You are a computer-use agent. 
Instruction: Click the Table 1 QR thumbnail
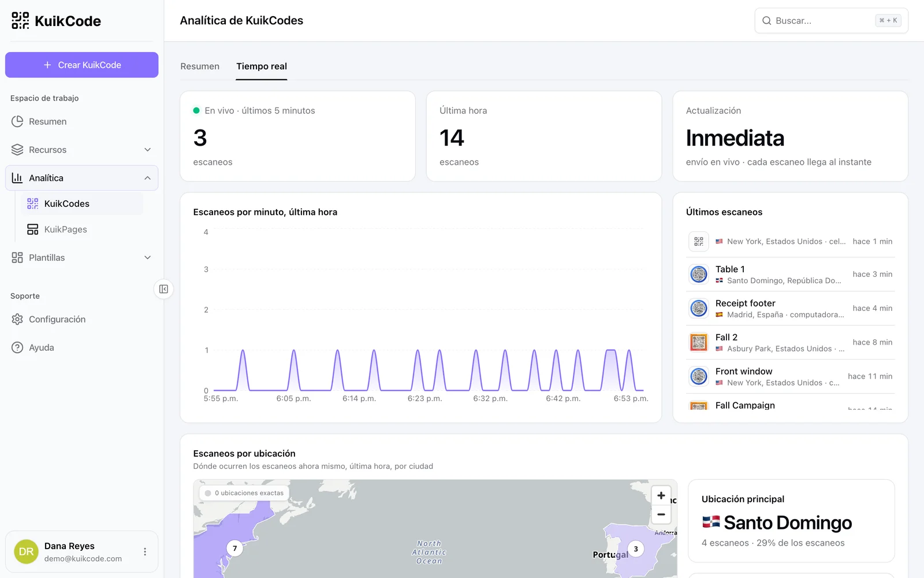[x=699, y=274]
